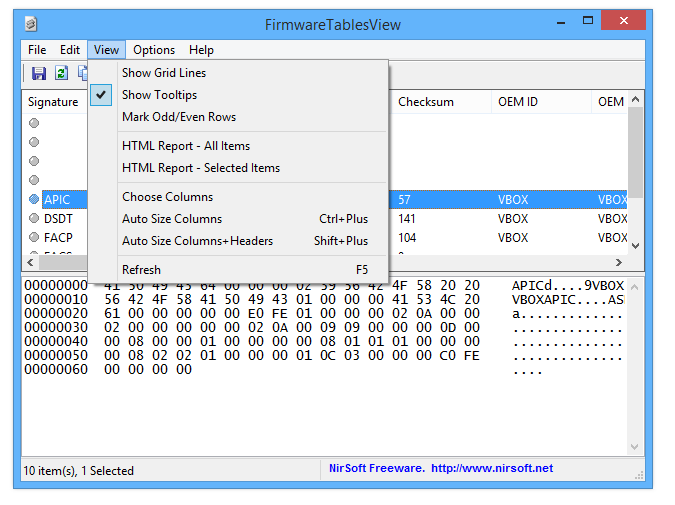Close the View menu
675x505 pixels.
point(106,50)
